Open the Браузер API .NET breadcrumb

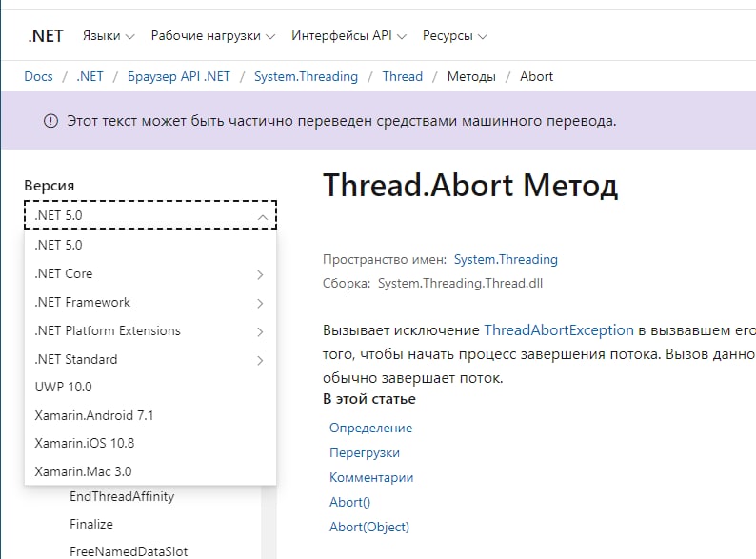click(179, 77)
